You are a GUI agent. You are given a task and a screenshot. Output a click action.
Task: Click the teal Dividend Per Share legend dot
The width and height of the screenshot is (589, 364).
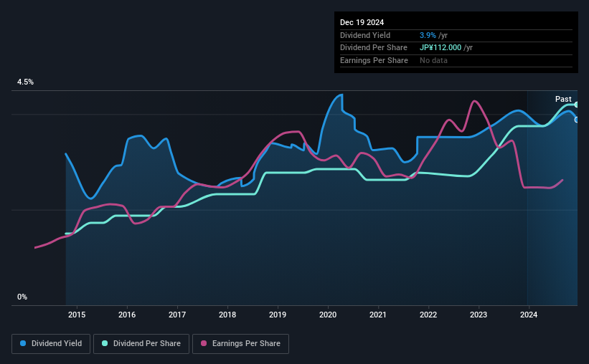[105, 343]
